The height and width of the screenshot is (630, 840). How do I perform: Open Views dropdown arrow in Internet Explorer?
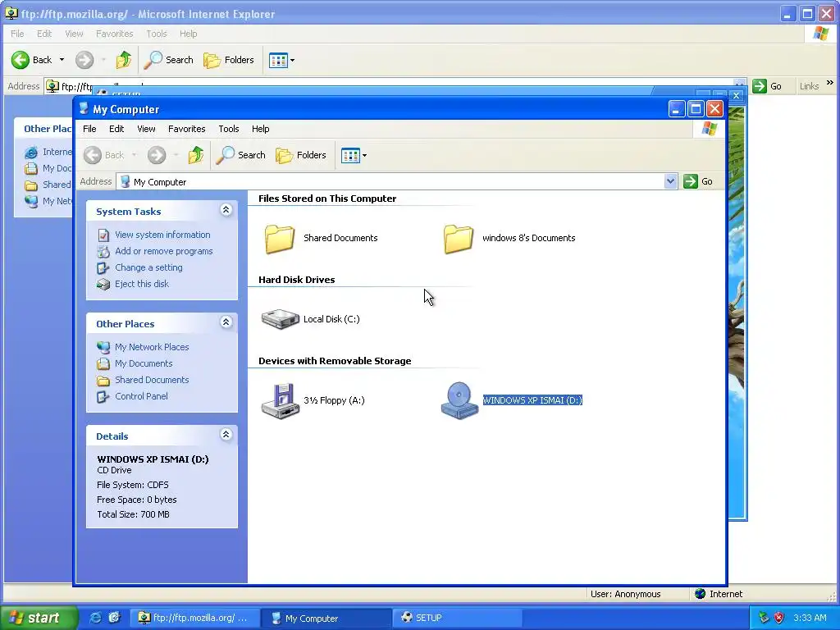[293, 61]
